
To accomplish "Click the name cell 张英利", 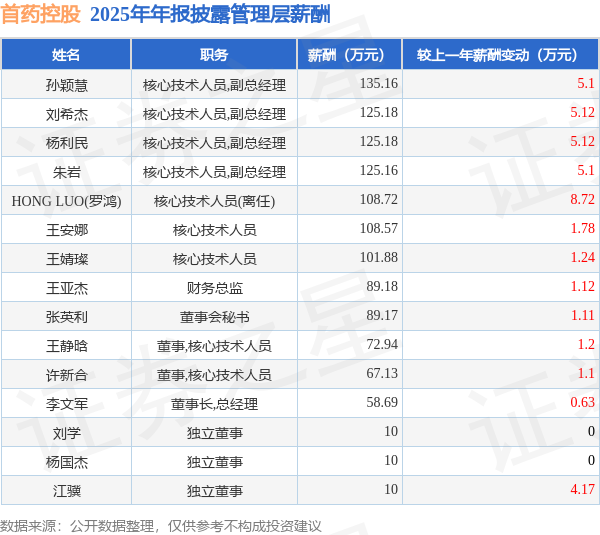I will [67, 317].
